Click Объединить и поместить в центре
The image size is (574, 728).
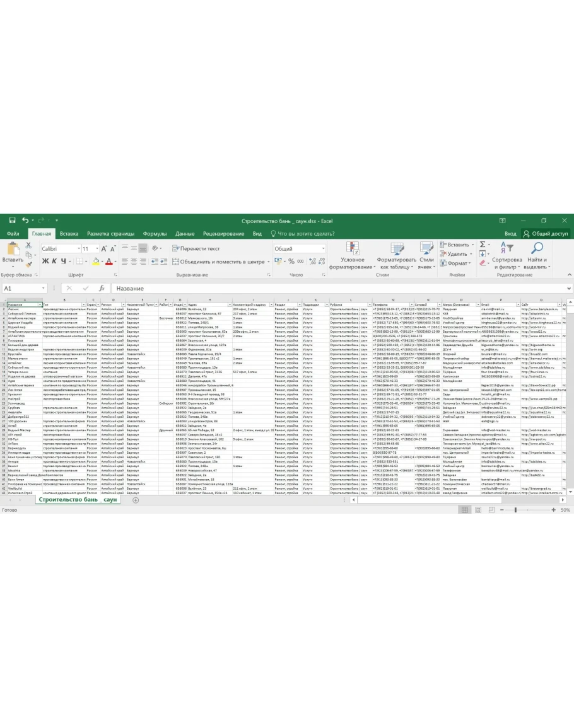click(x=218, y=262)
